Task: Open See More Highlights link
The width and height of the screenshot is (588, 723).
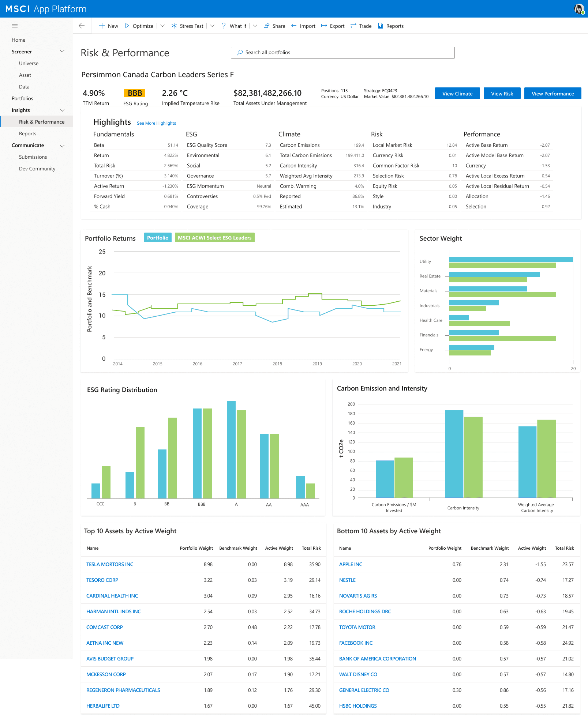Action: point(157,123)
